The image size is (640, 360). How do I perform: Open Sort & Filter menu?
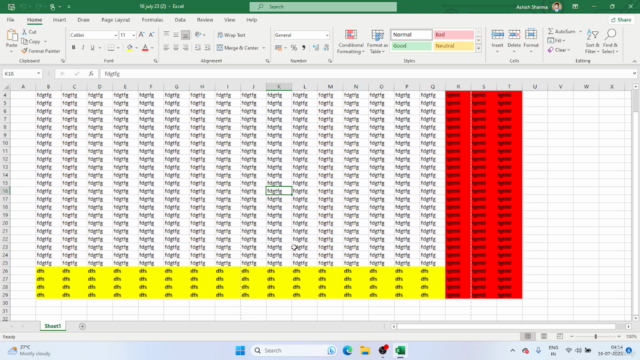[x=592, y=41]
